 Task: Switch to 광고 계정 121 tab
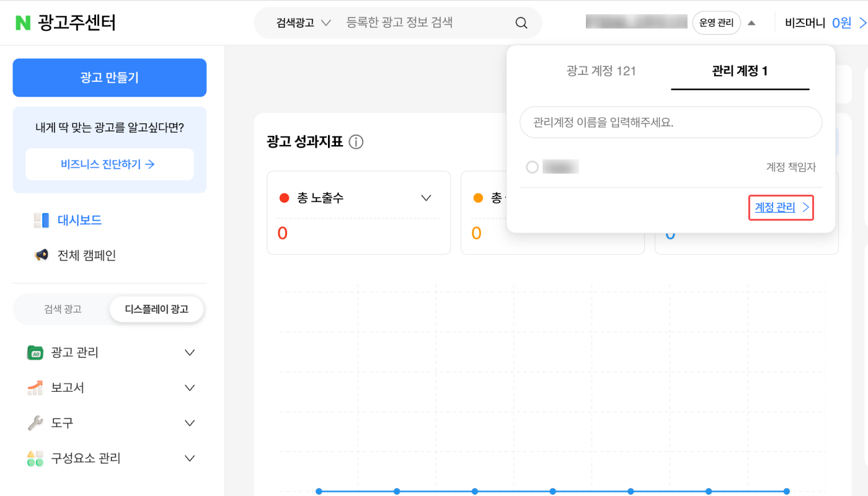(x=601, y=71)
